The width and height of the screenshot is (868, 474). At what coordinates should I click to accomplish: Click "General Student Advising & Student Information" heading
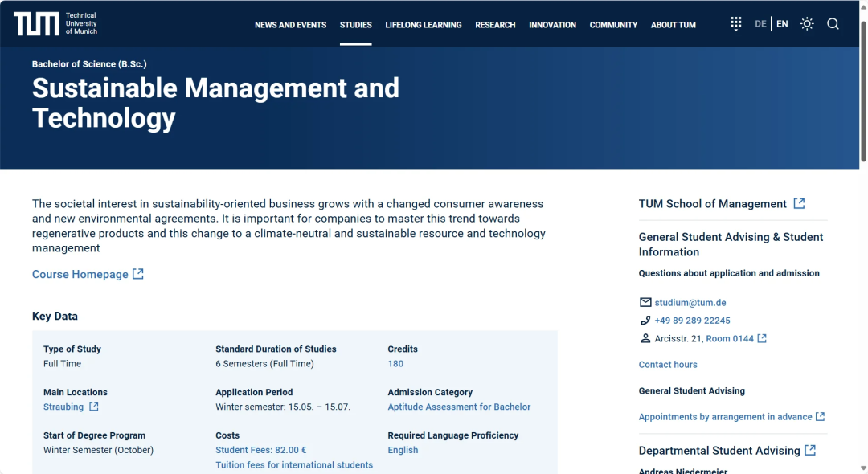[731, 244]
